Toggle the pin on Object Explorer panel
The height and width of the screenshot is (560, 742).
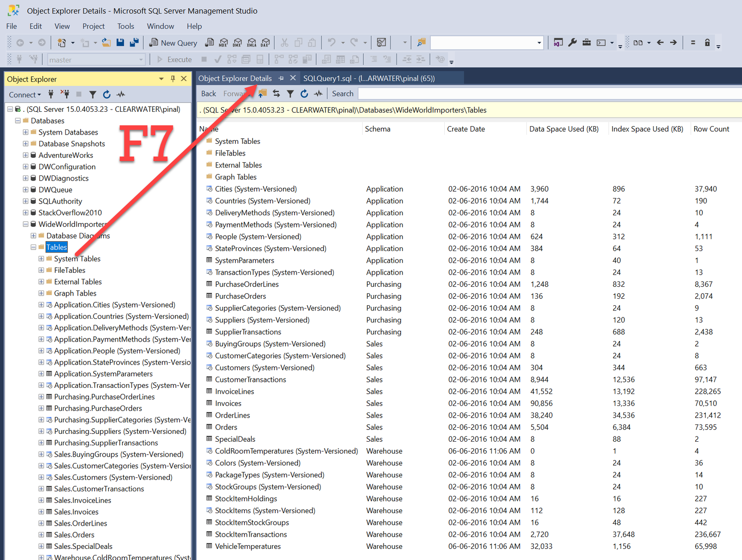click(173, 79)
